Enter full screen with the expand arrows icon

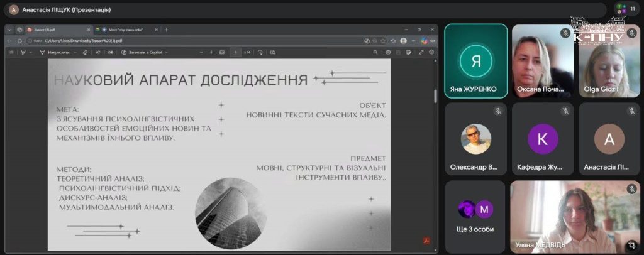(421, 53)
